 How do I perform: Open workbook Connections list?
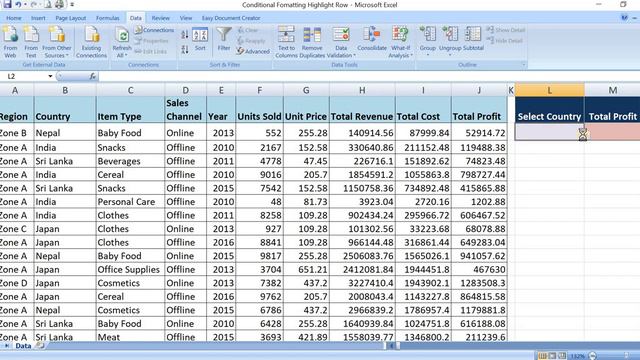tap(154, 30)
